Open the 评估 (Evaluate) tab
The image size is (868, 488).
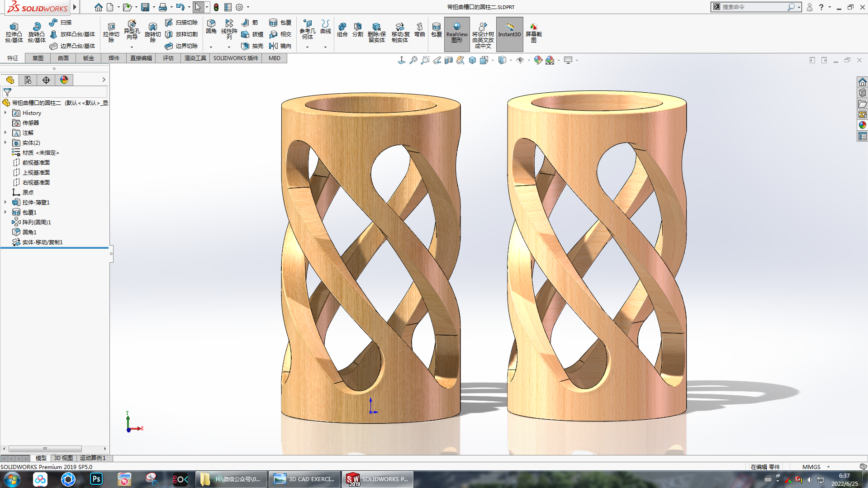[168, 58]
